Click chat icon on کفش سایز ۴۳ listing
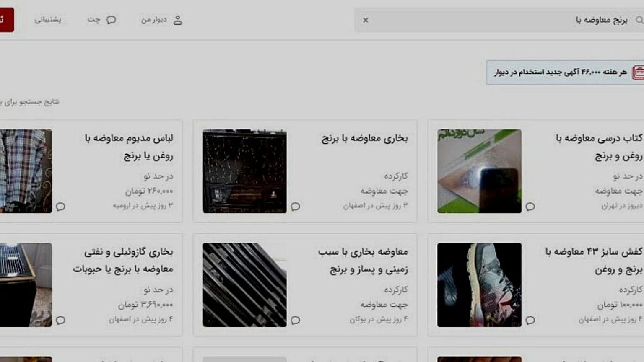Viewport: 644px width, 362px height. point(530,320)
